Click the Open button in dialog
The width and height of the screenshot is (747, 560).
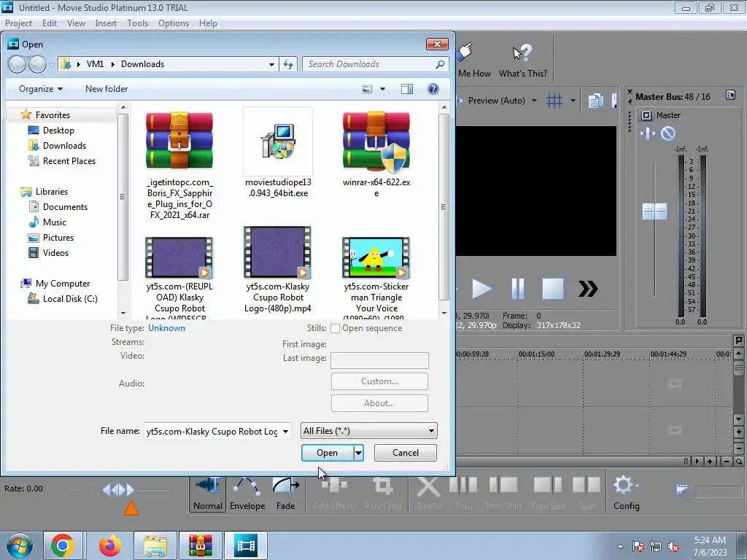coord(328,452)
